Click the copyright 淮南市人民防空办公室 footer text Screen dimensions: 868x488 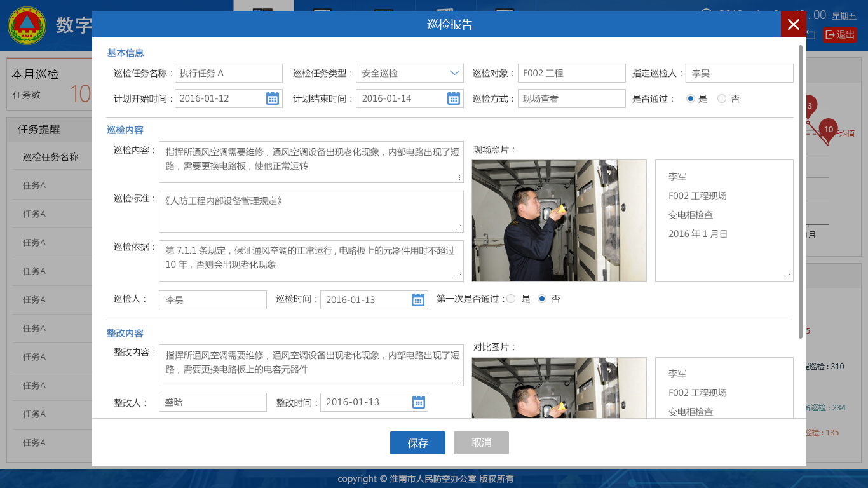(x=425, y=479)
